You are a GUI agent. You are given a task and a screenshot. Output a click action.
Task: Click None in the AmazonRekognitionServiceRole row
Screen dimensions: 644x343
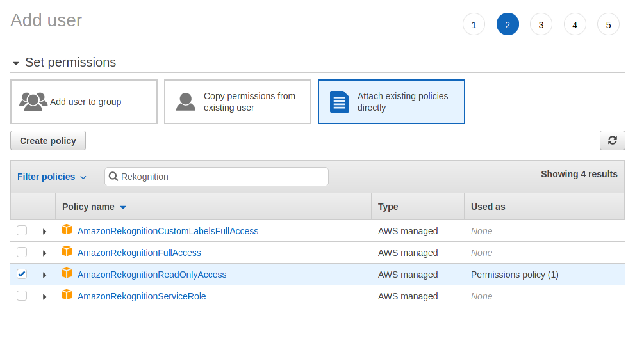tap(481, 296)
